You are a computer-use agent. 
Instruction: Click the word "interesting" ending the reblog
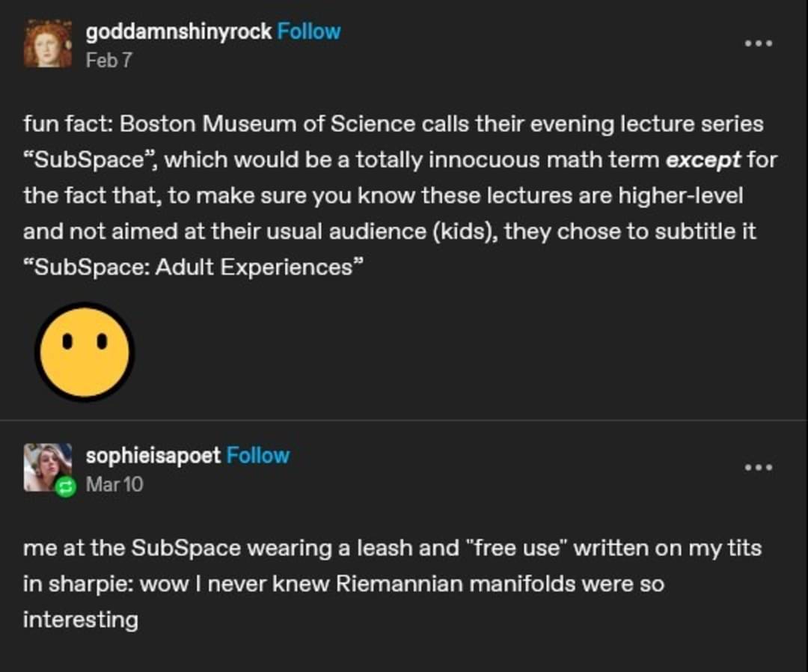[x=80, y=620]
